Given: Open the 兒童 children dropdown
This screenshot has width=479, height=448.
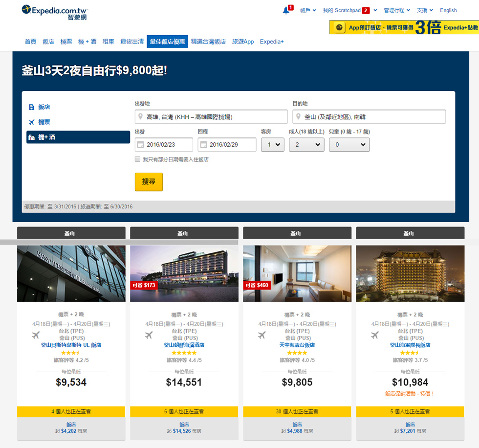Looking at the screenshot, I should click(349, 145).
